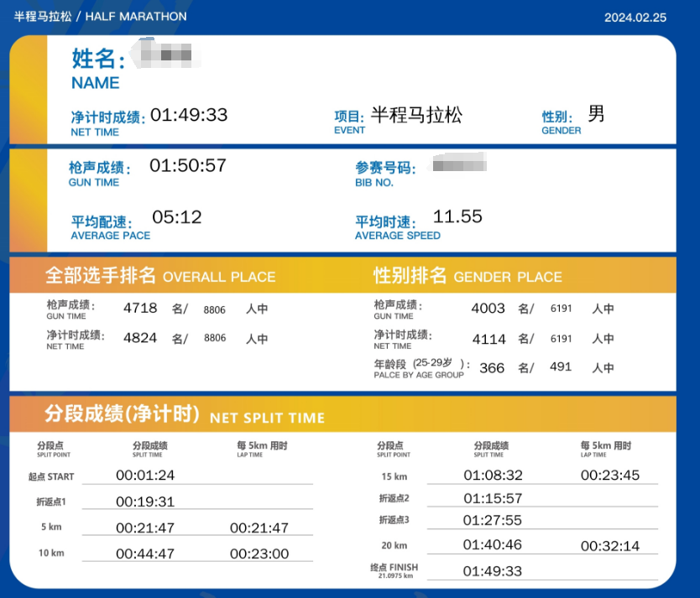This screenshot has width=700, height=598.
Task: Select the average pace value 05:12
Action: tap(177, 217)
